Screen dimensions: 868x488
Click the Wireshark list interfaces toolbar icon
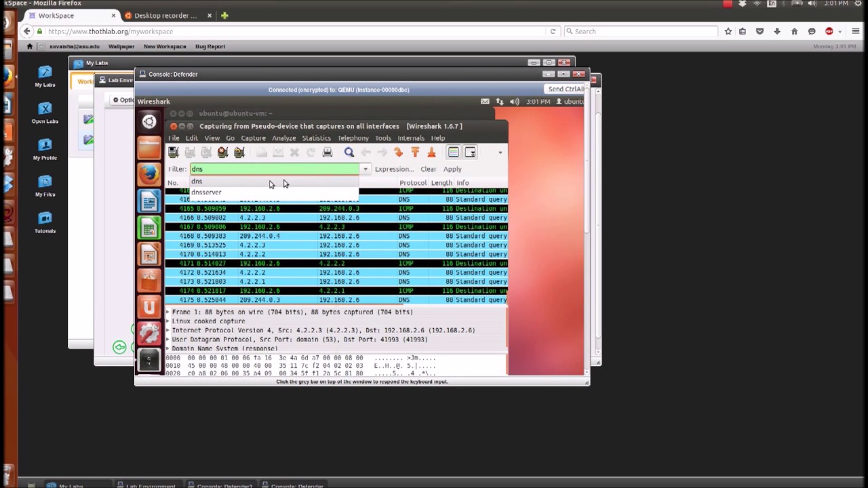click(174, 152)
